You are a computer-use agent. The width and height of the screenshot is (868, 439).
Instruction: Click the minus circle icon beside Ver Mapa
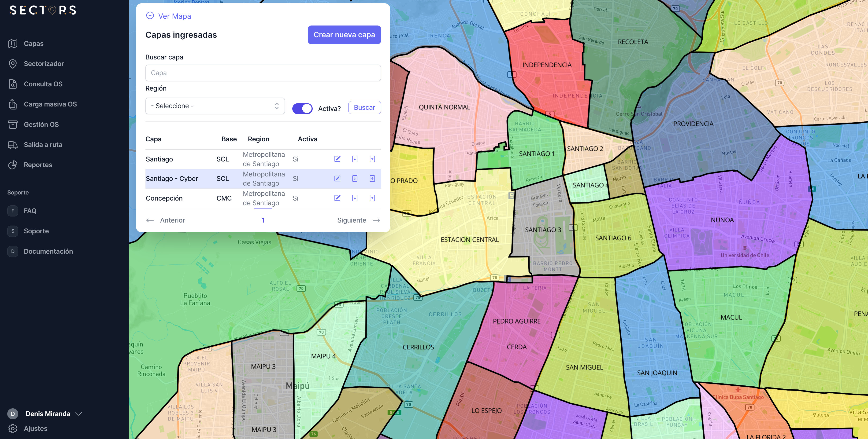(x=150, y=16)
